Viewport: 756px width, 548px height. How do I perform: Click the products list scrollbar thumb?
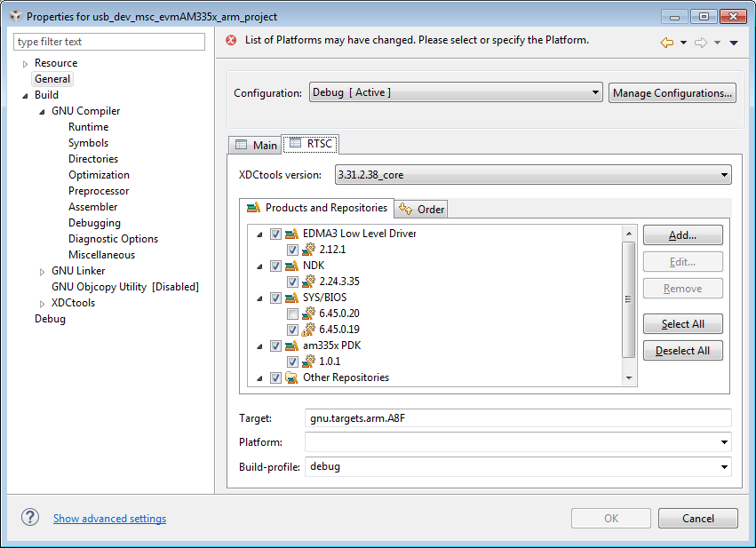pos(628,299)
